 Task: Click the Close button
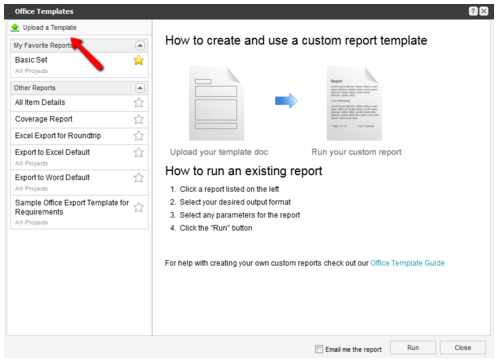463,348
